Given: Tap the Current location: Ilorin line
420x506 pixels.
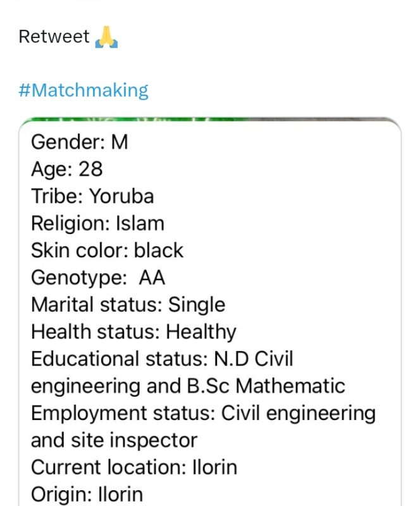Looking at the screenshot, I should point(134,467).
